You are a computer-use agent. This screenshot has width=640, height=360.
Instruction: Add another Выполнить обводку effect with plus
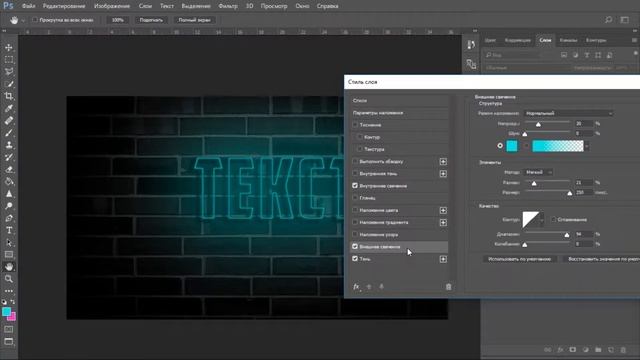pyautogui.click(x=443, y=162)
